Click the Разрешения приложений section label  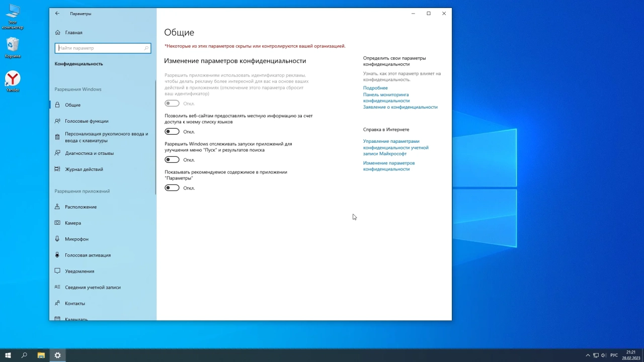click(x=82, y=191)
